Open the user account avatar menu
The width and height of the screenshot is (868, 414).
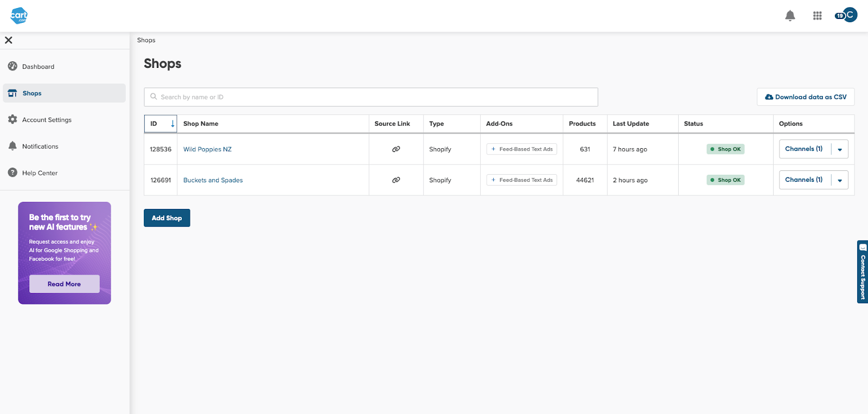click(x=849, y=15)
